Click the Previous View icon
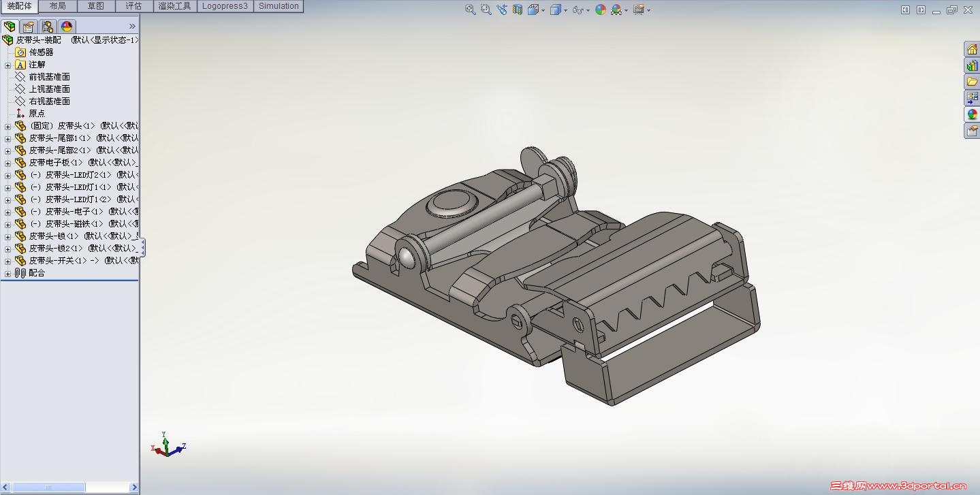Screen dimensions: 980x495 (502, 10)
